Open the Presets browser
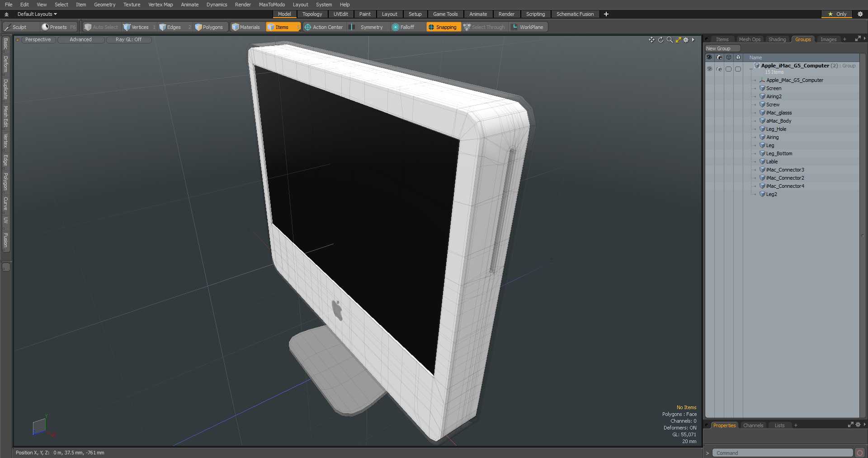Image resolution: width=868 pixels, height=458 pixels. [x=59, y=27]
